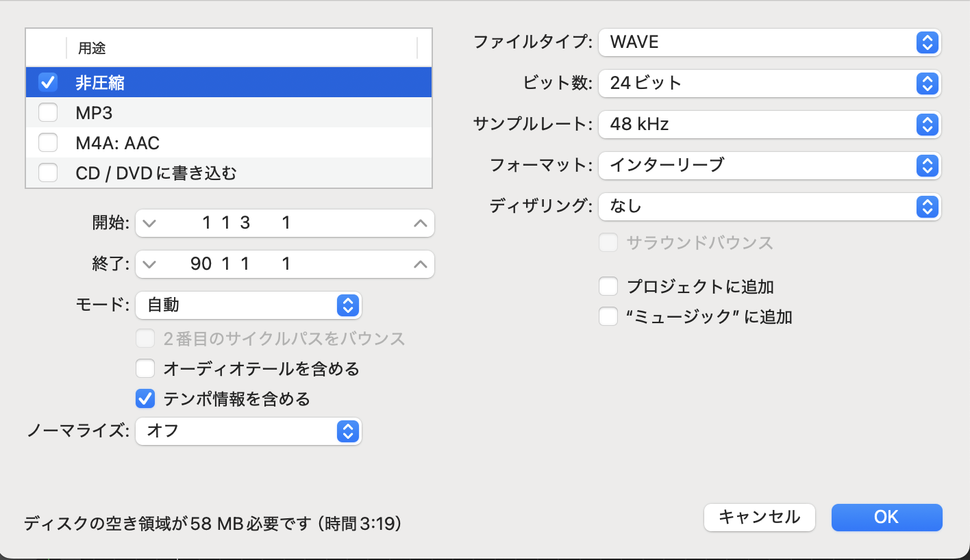Untick the 非圧縮 destination checkbox
The height and width of the screenshot is (560, 970).
(48, 82)
